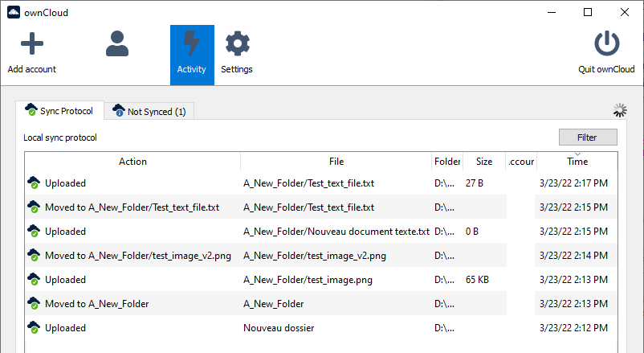This screenshot has height=353, width=644.
Task: Click status icon of Nouveau document texte.txt row
Action: click(34, 232)
